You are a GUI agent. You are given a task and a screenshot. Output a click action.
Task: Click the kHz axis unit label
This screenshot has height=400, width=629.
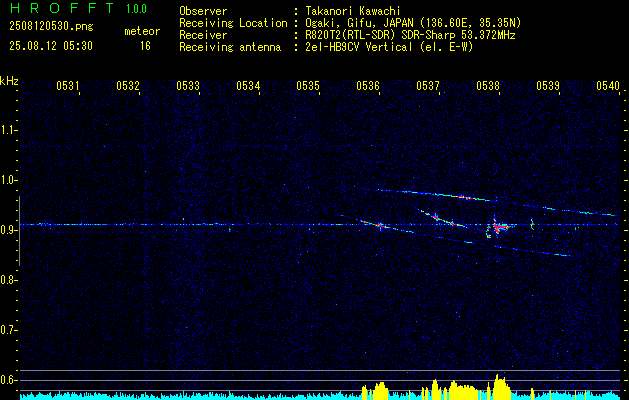coord(9,81)
